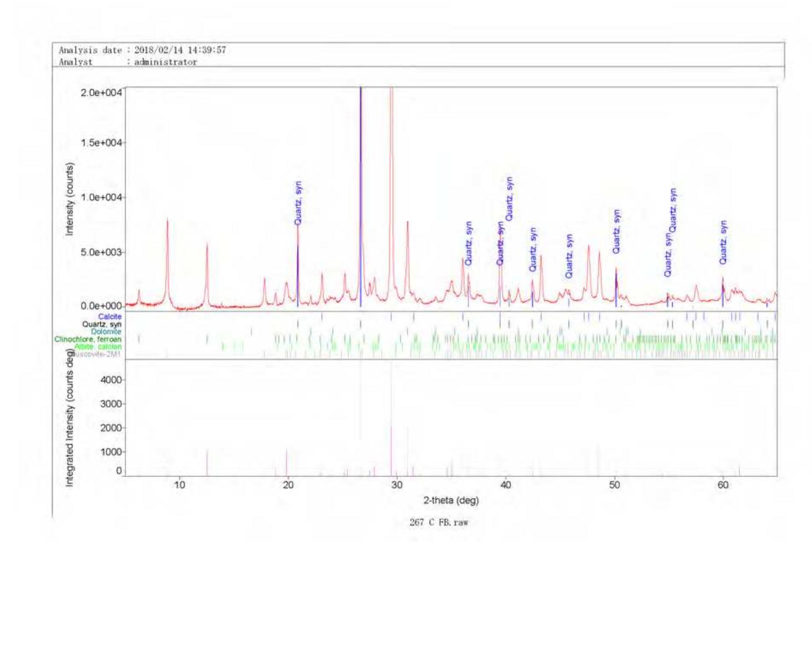Click the 30 tick label on 2-theta axis
812x669 pixels.
(x=397, y=485)
